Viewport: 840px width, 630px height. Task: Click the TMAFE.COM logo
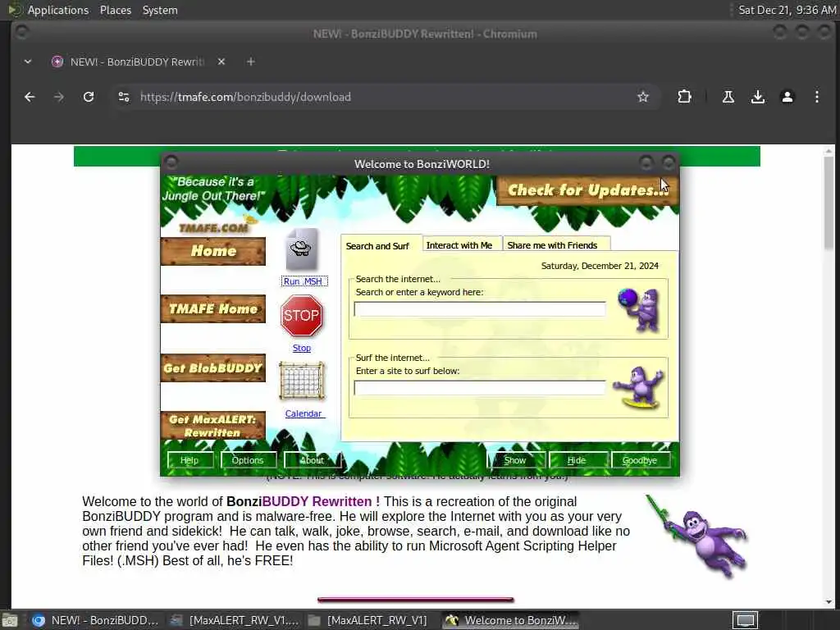pyautogui.click(x=214, y=227)
